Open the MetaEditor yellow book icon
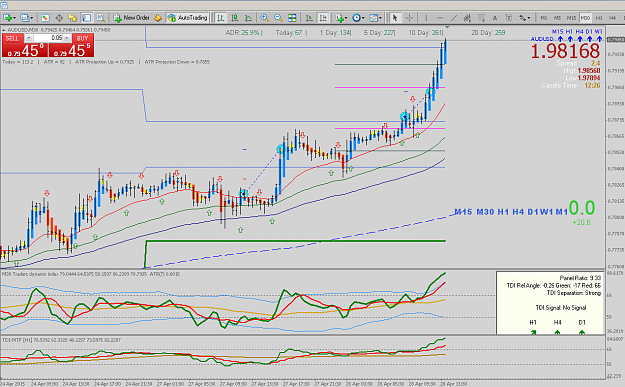 pyautogui.click(x=158, y=18)
